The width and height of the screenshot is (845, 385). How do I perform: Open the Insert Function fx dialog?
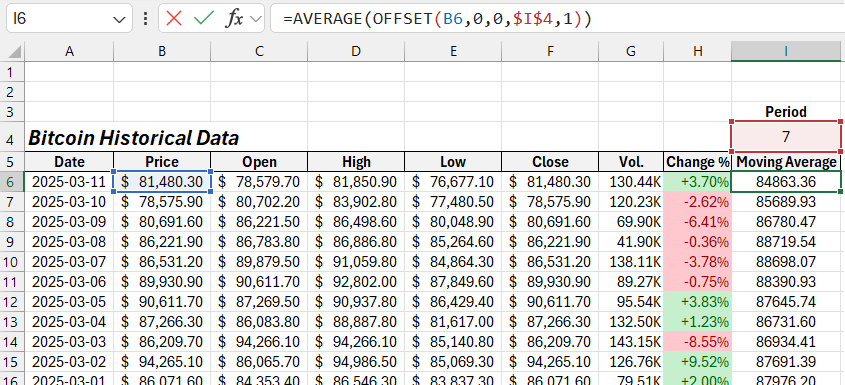234,18
